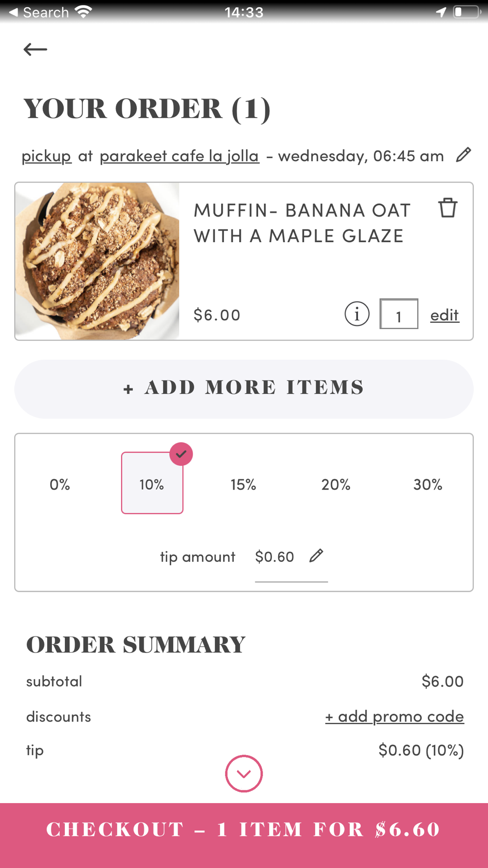The image size is (488, 868).
Task: Choose the 20% tip option
Action: tap(336, 484)
